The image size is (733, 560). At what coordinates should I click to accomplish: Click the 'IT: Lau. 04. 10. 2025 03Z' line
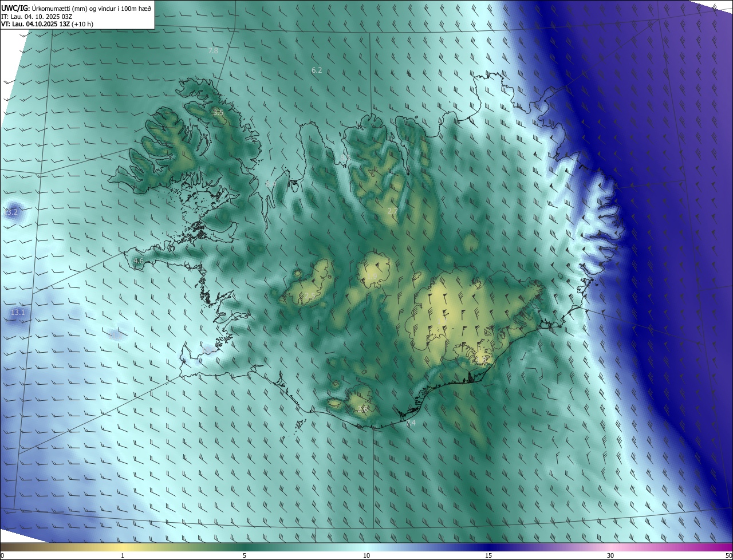37,16
